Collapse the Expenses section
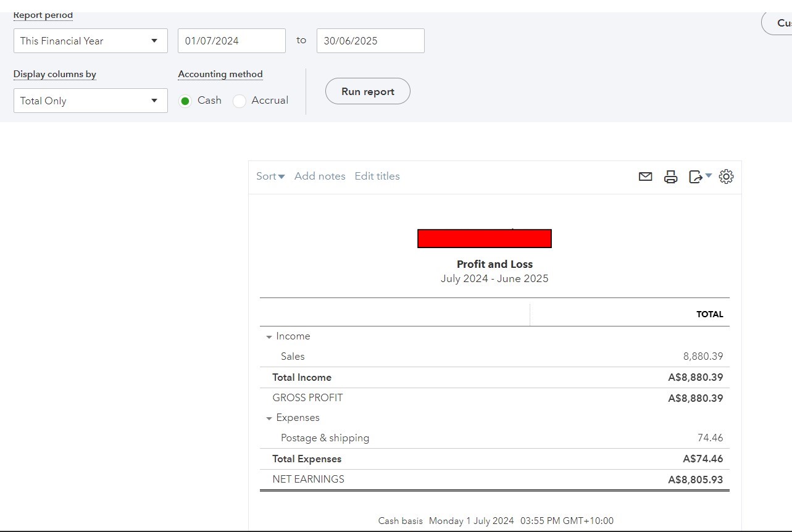792x532 pixels. click(269, 418)
